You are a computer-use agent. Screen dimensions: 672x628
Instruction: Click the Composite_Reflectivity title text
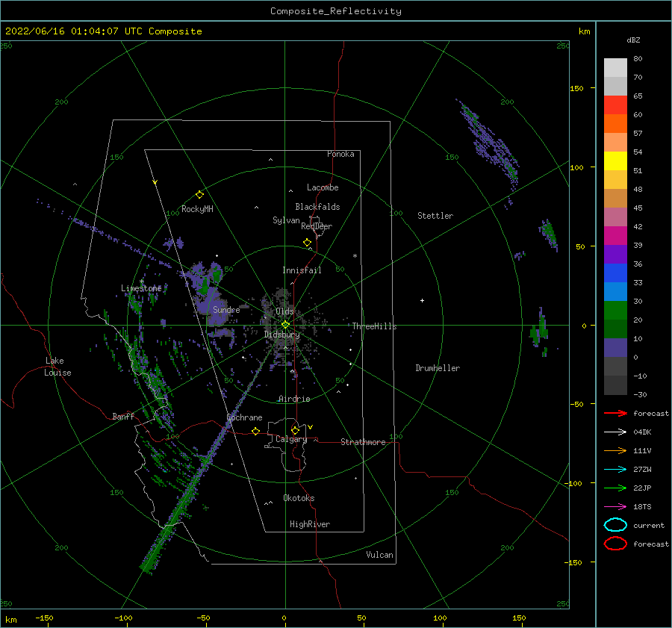coord(336,11)
